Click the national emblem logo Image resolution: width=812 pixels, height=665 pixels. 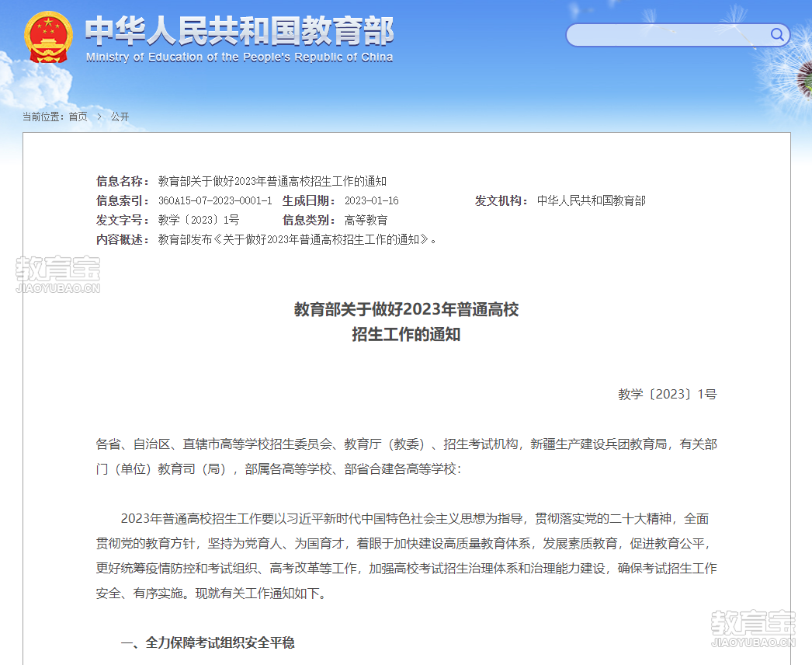[x=48, y=37]
